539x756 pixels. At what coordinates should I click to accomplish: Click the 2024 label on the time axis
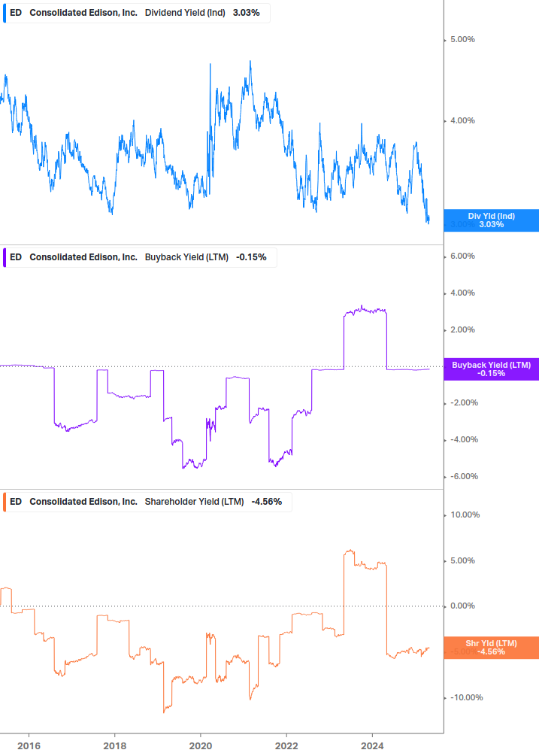[x=372, y=746]
